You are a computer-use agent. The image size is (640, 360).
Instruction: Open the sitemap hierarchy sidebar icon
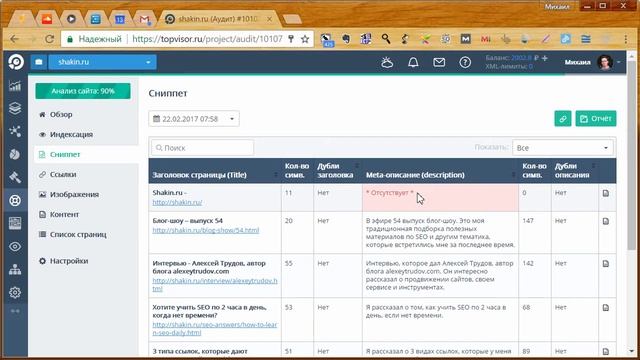coord(15,269)
